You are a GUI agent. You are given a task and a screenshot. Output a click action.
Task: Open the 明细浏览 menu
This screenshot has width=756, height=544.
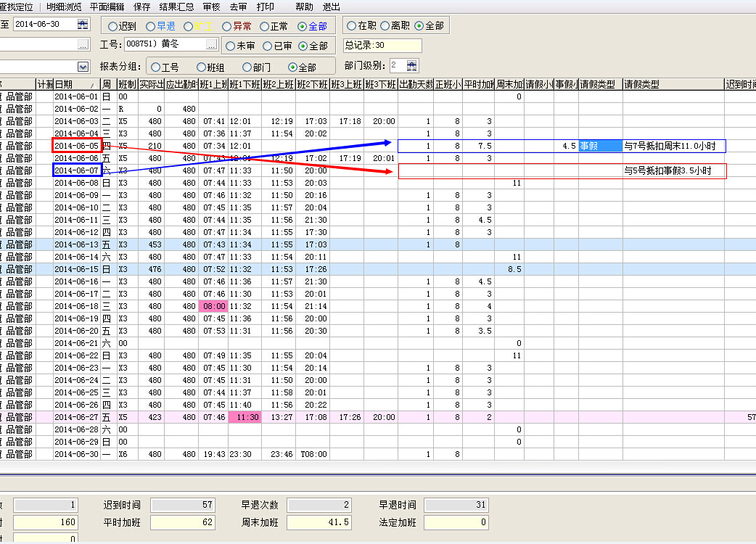(64, 7)
